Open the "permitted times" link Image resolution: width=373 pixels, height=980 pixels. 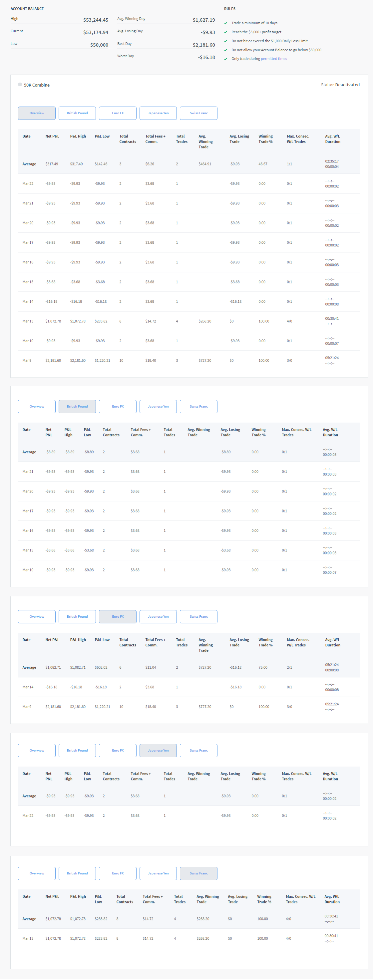click(x=274, y=59)
